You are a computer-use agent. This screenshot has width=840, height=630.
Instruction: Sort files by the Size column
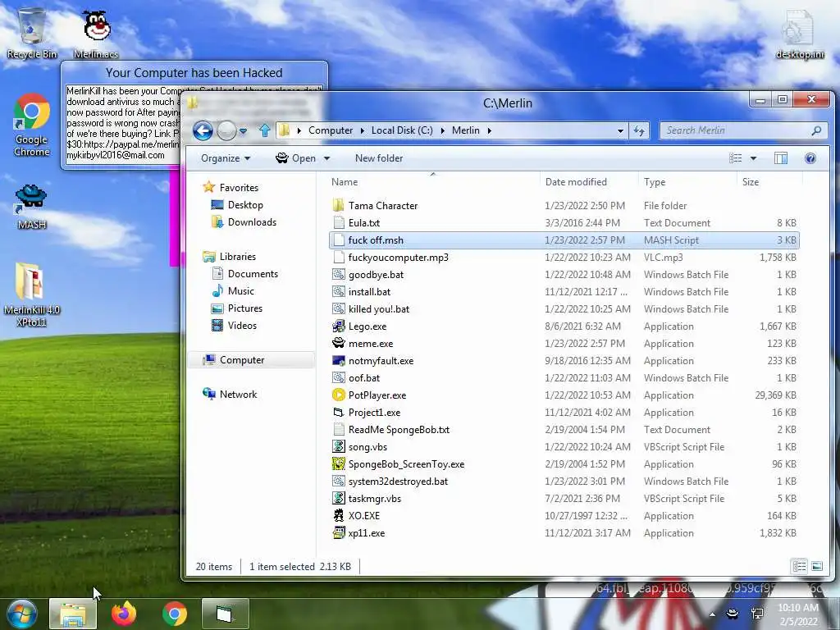pos(769,181)
